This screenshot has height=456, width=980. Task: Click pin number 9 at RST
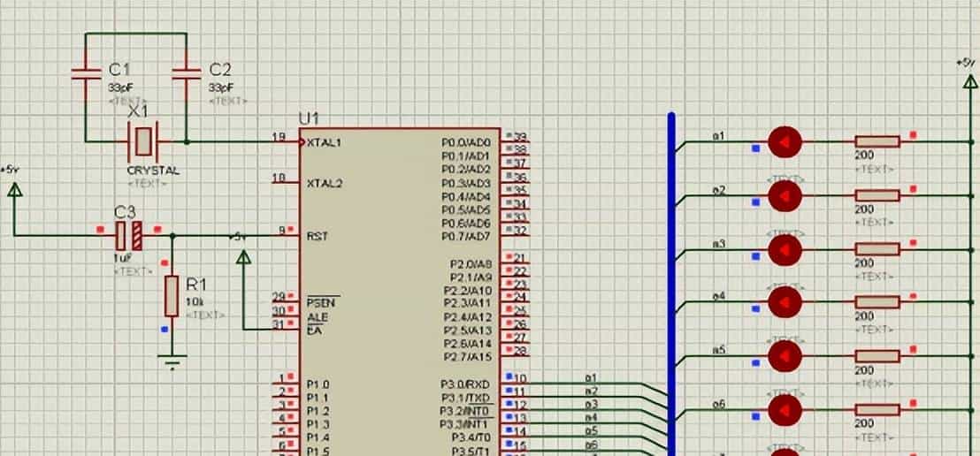[282, 231]
